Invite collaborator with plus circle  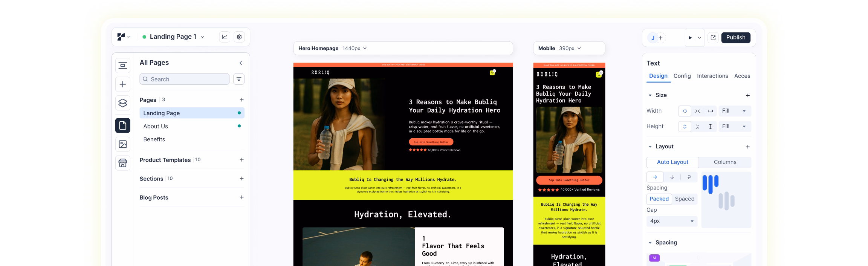[661, 38]
